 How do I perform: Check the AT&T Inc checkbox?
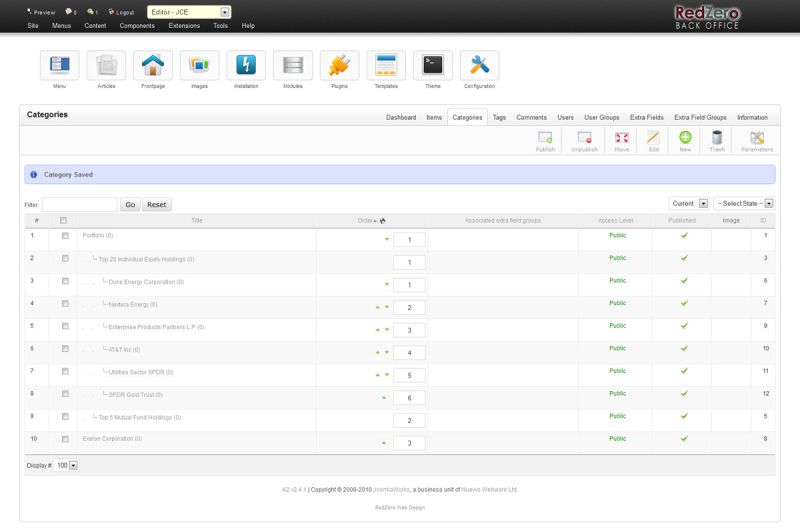[x=65, y=349]
